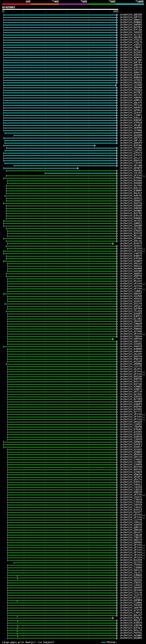The height and width of the screenshot is (644, 146).
Task: Select the UniRef100_B4D4R8 label
Action: click(131, 183)
